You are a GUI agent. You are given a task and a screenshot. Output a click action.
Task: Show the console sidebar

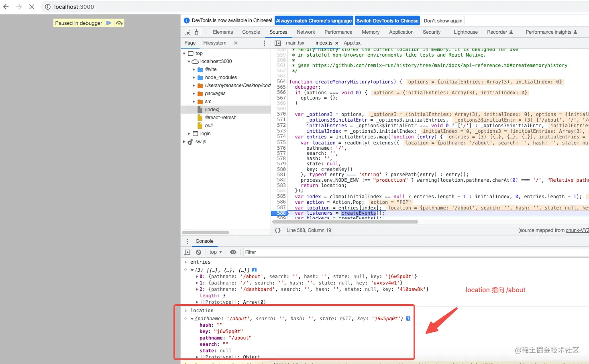187,252
